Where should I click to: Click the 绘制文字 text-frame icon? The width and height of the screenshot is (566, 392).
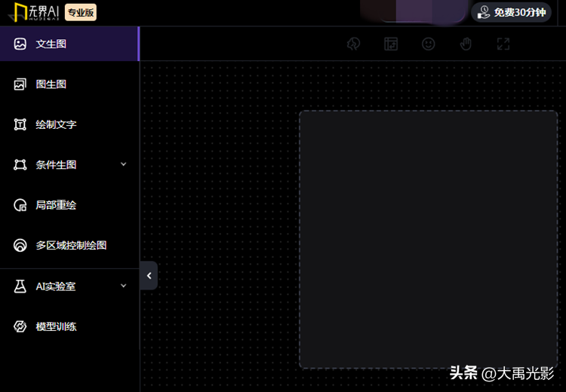tap(20, 124)
